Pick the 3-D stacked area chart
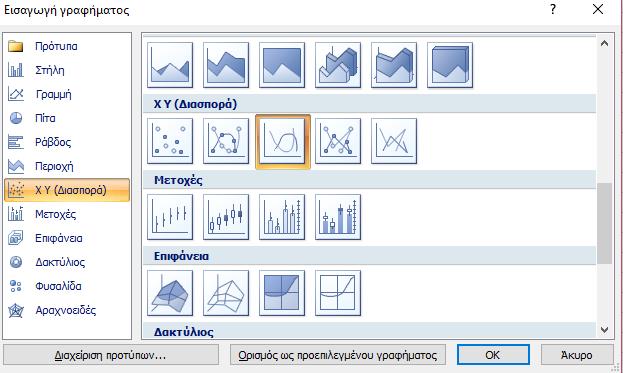This screenshot has height=373, width=623. click(394, 65)
